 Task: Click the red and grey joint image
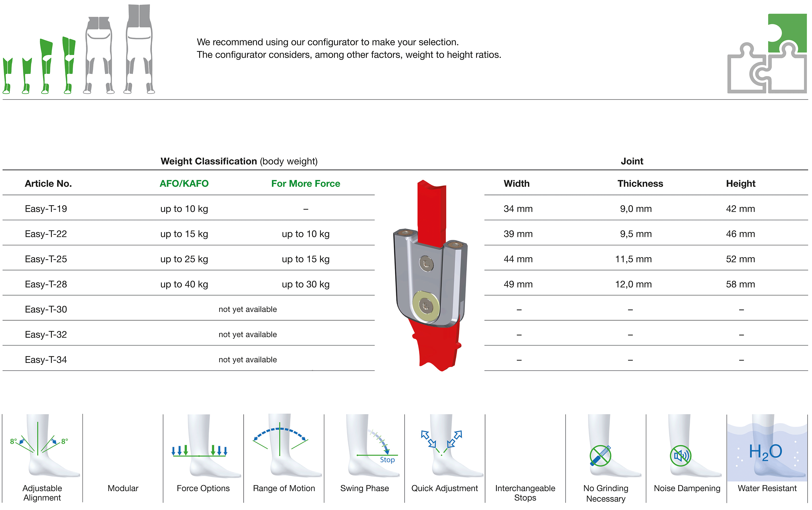tap(431, 275)
